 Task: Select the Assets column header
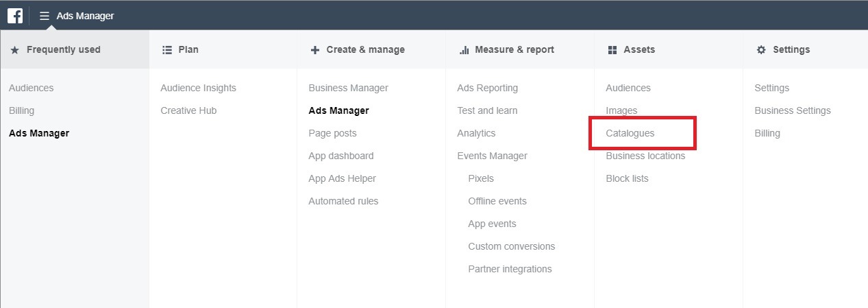click(669, 49)
